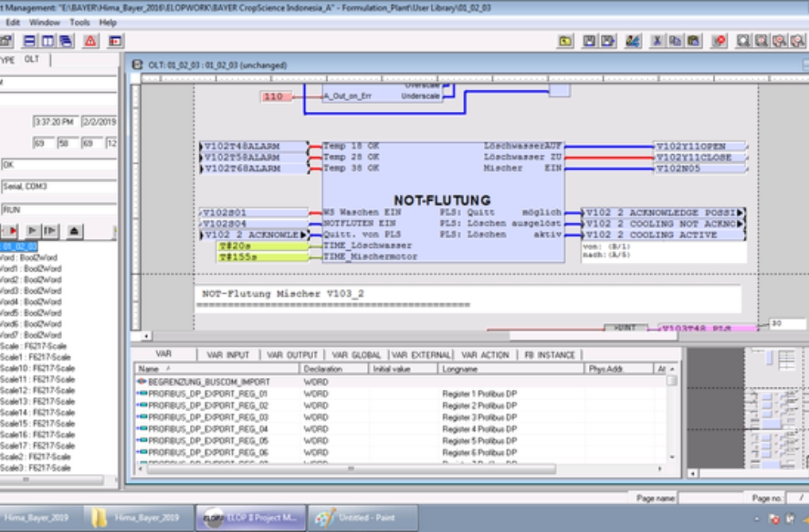Click the red warning triangle toolbar icon

pos(91,40)
